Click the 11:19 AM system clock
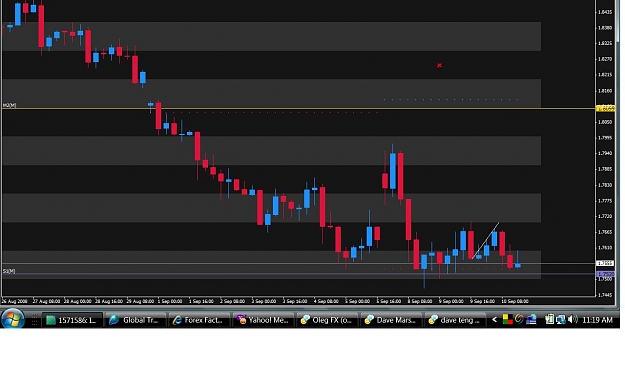Viewport: 625px width, 391px height. tap(597, 320)
